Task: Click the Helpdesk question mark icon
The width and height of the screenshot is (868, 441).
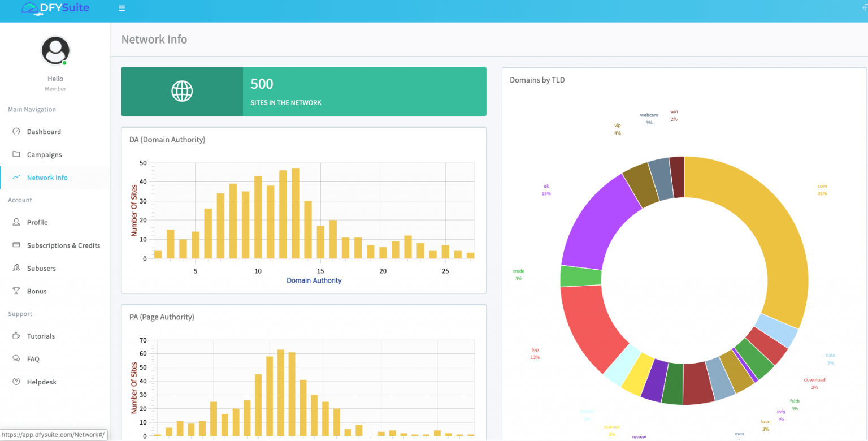Action: (16, 382)
